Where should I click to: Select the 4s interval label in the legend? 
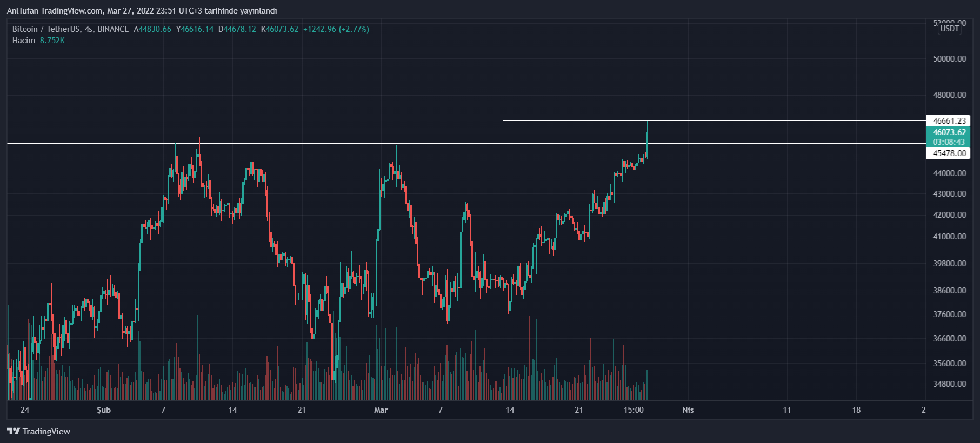pyautogui.click(x=89, y=29)
